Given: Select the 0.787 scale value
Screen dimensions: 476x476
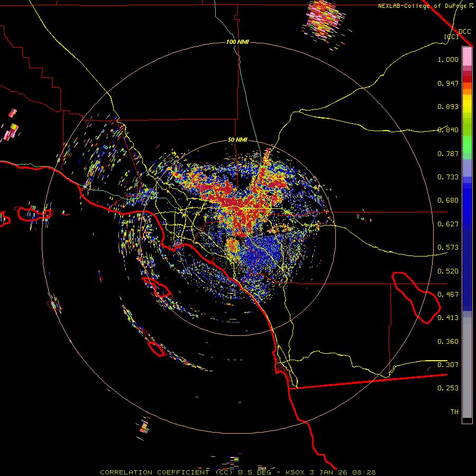Looking at the screenshot, I should [x=448, y=153].
